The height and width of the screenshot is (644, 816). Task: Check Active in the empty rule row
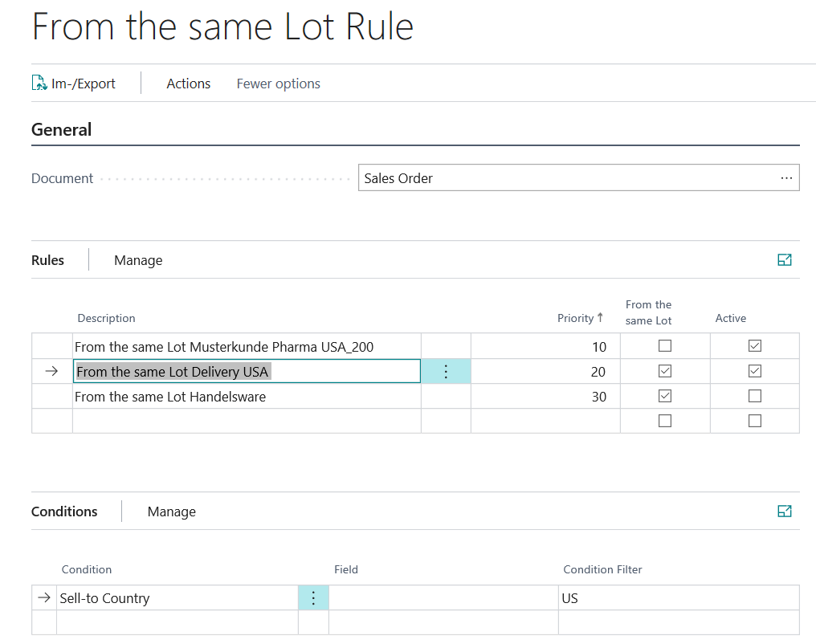(x=755, y=421)
